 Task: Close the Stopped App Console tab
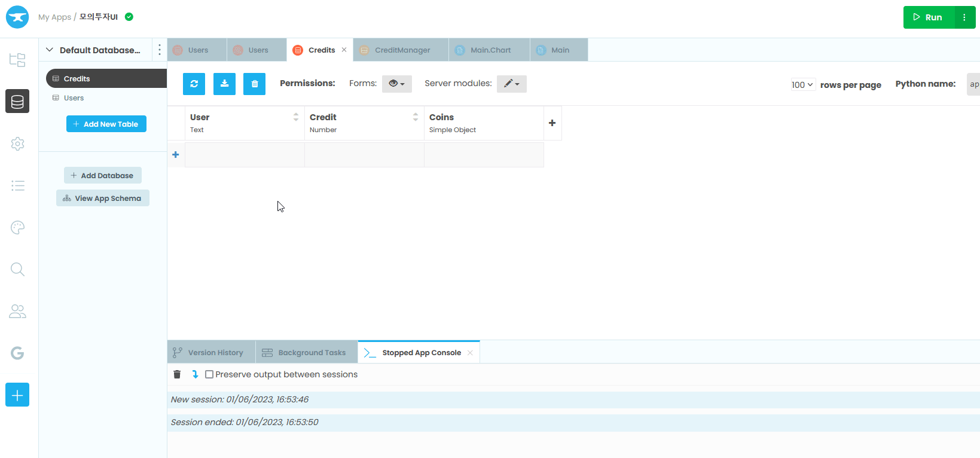click(x=471, y=353)
